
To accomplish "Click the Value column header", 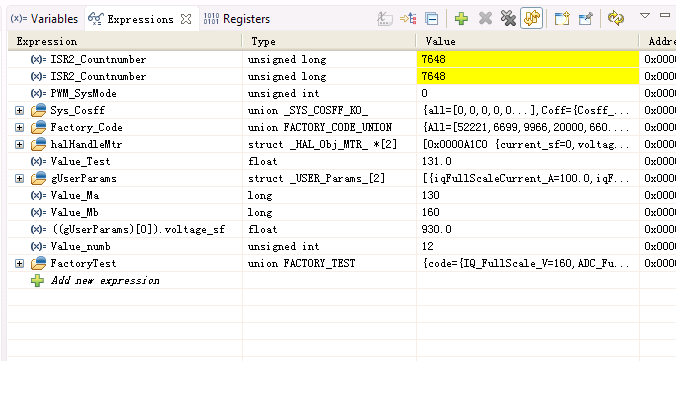I will click(528, 41).
